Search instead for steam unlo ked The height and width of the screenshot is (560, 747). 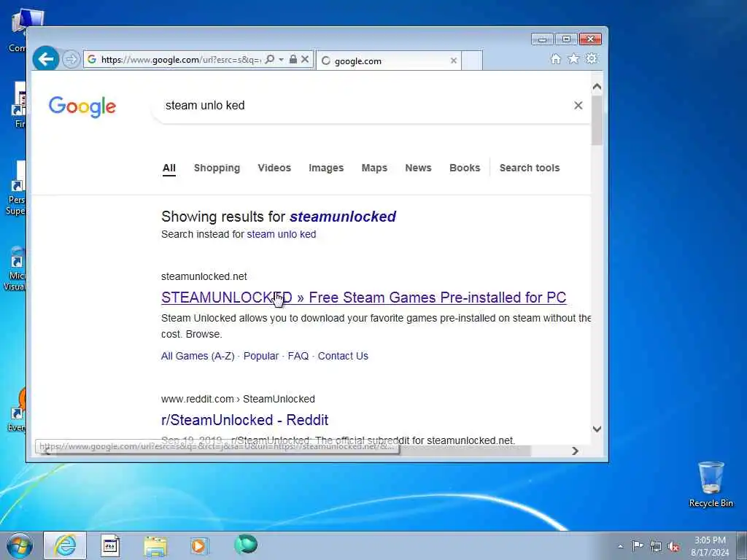281,234
